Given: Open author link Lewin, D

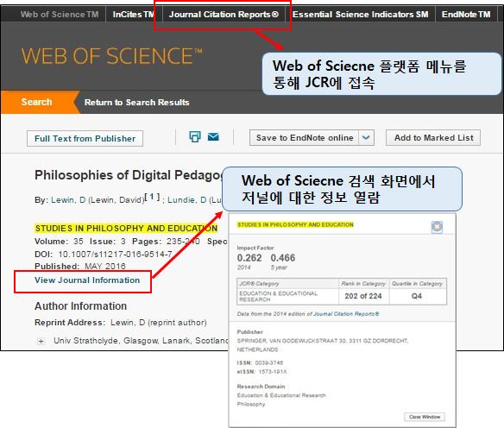Looking at the screenshot, I should pos(68,200).
